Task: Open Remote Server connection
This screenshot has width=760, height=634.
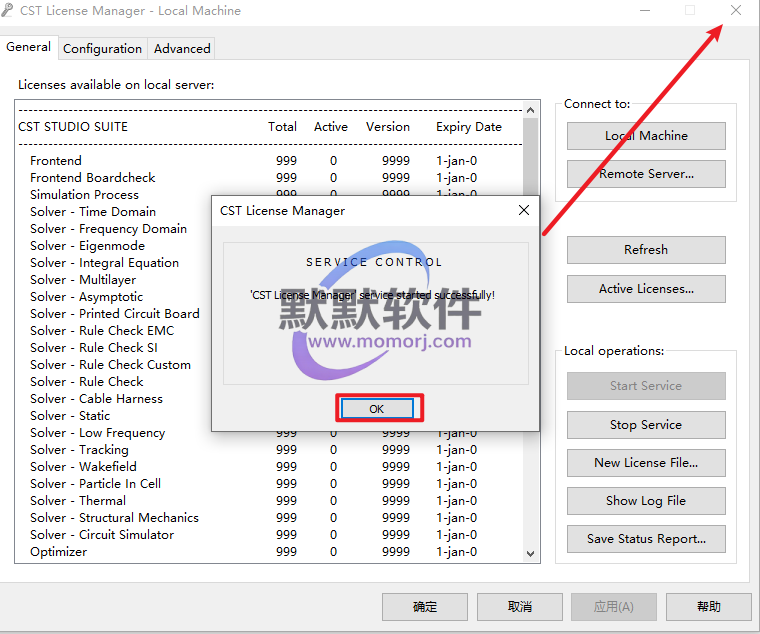Action: click(646, 174)
